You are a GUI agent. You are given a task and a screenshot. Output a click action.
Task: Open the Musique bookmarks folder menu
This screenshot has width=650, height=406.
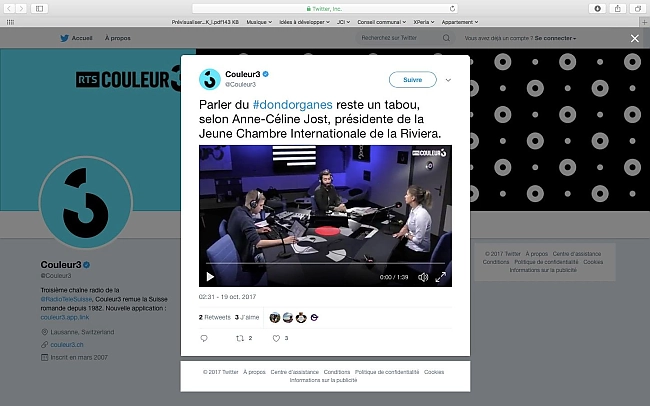pyautogui.click(x=259, y=22)
